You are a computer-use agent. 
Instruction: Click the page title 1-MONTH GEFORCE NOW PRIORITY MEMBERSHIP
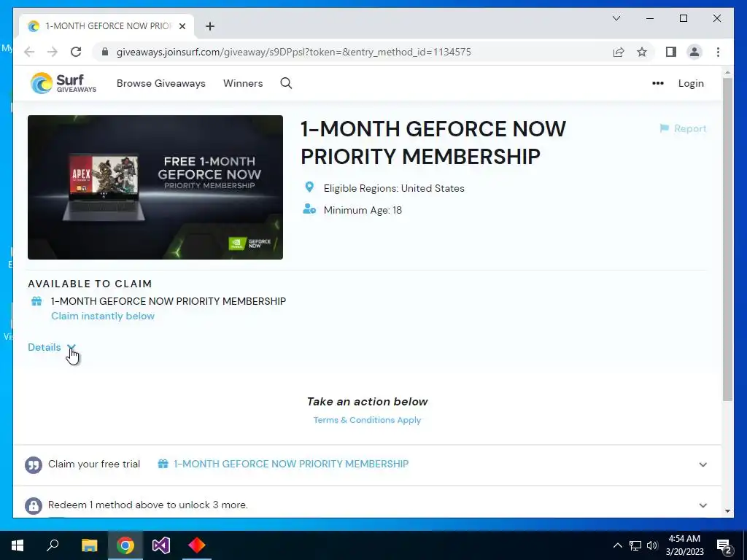coord(433,142)
